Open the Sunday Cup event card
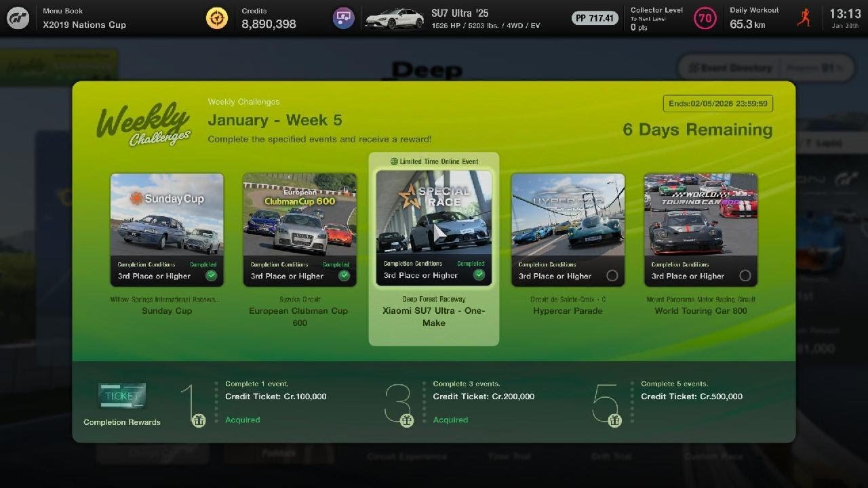868x488 pixels. click(167, 230)
